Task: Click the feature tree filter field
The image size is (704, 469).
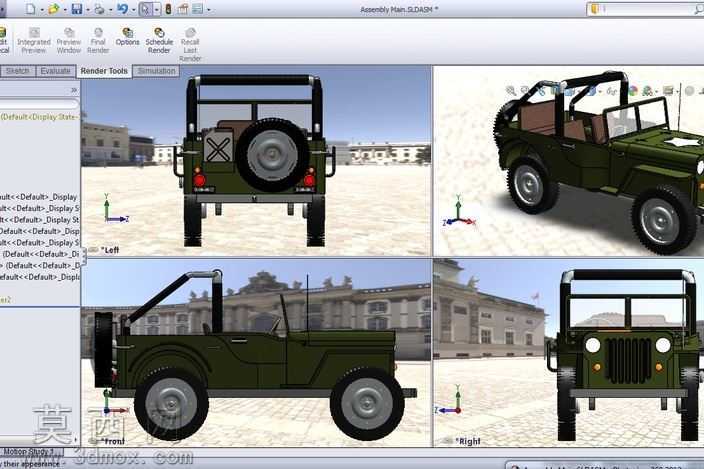Action: point(40,104)
